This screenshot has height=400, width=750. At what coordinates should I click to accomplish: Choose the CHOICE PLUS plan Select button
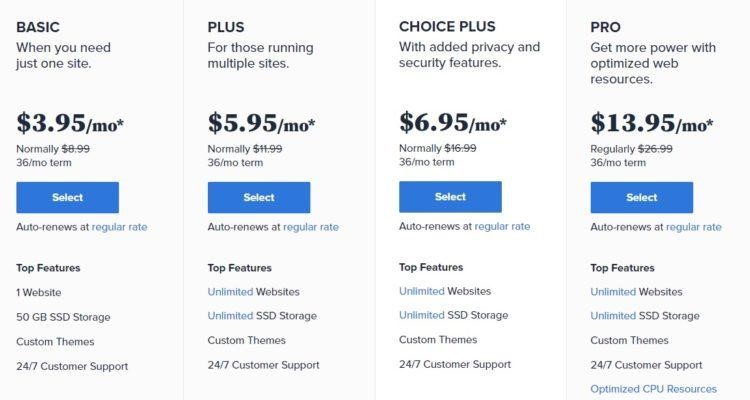coord(450,197)
